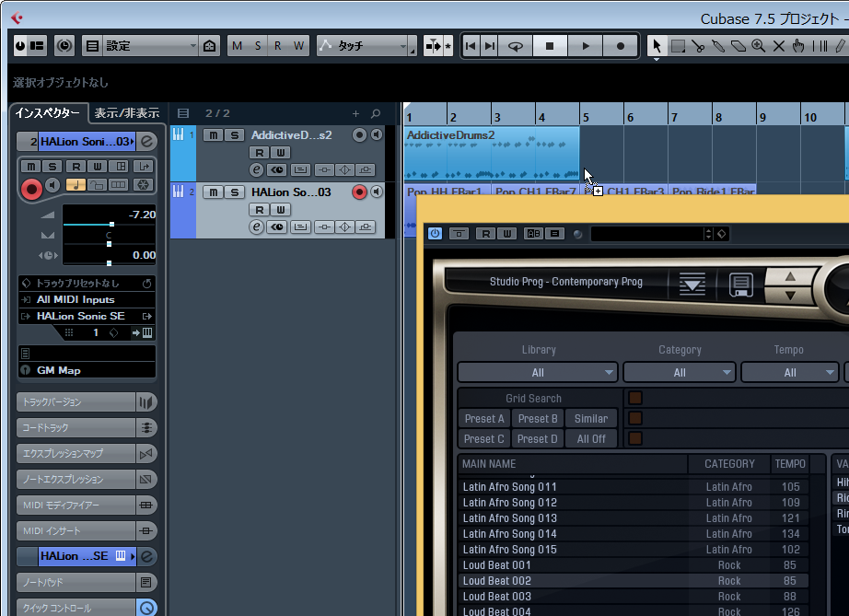Open the plugin save preset disk icon

740,285
